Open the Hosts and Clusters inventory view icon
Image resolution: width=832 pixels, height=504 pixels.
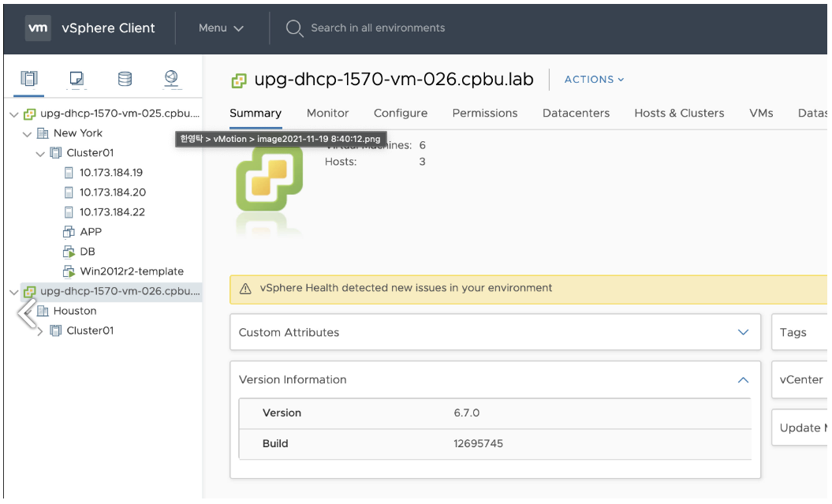29,79
